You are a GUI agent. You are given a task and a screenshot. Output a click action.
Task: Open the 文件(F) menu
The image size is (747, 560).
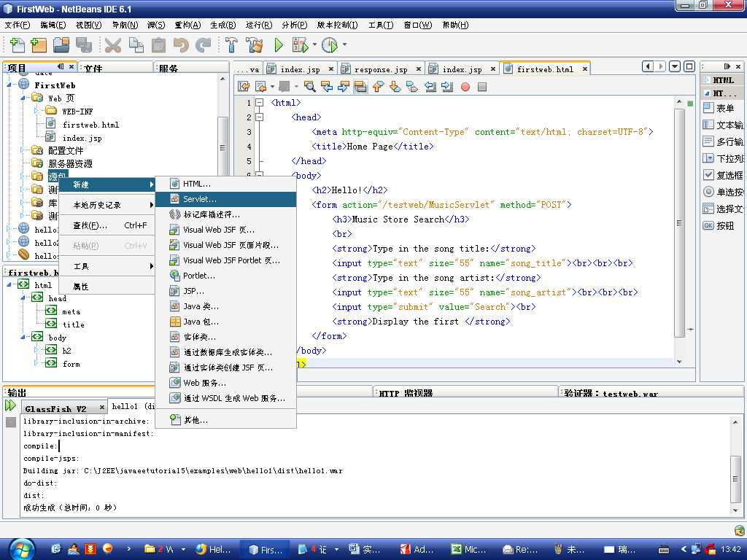point(18,25)
